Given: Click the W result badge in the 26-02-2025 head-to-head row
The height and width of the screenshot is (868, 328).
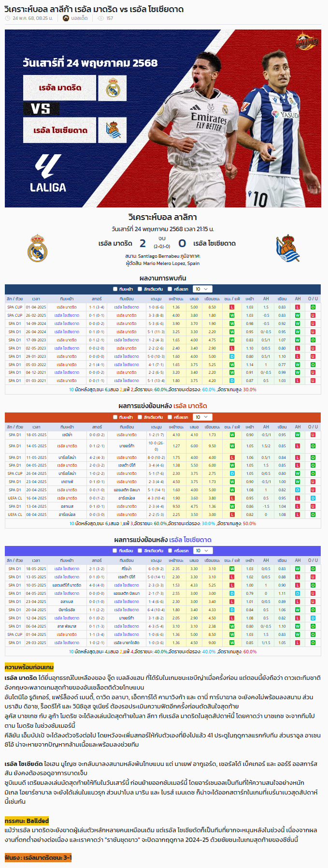Looking at the screenshot, I should click(x=232, y=315).
